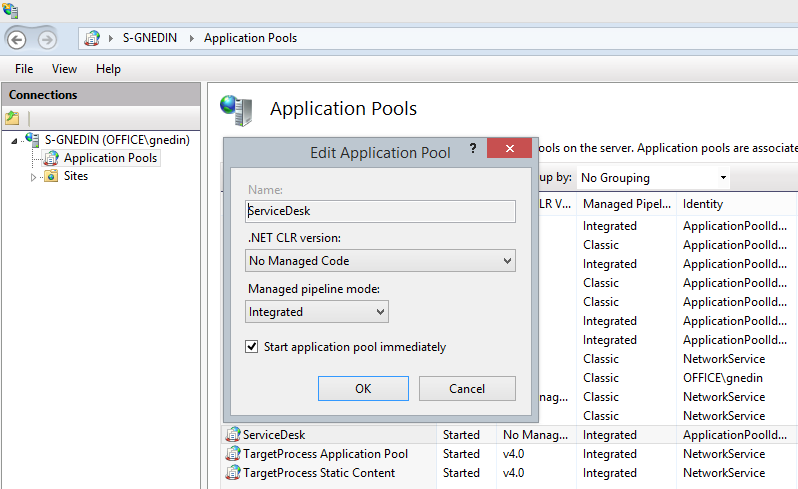
Task: Select the ServiceDesk pool row
Action: (510, 435)
